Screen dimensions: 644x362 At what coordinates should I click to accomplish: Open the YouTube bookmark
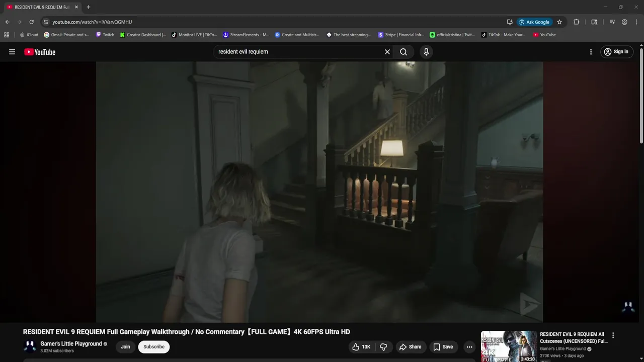click(x=544, y=35)
